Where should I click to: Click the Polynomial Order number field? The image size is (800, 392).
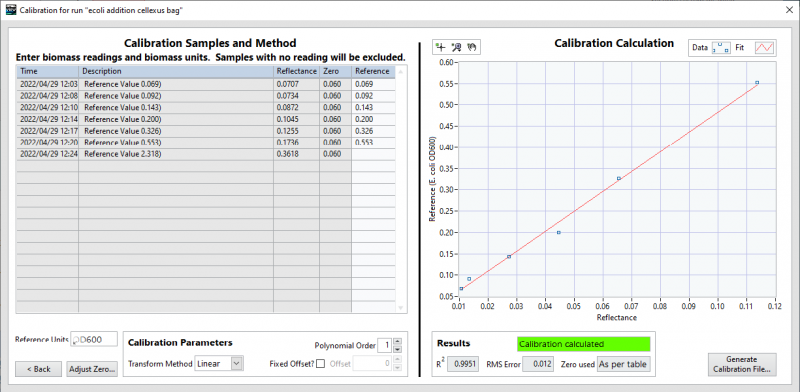(385, 346)
